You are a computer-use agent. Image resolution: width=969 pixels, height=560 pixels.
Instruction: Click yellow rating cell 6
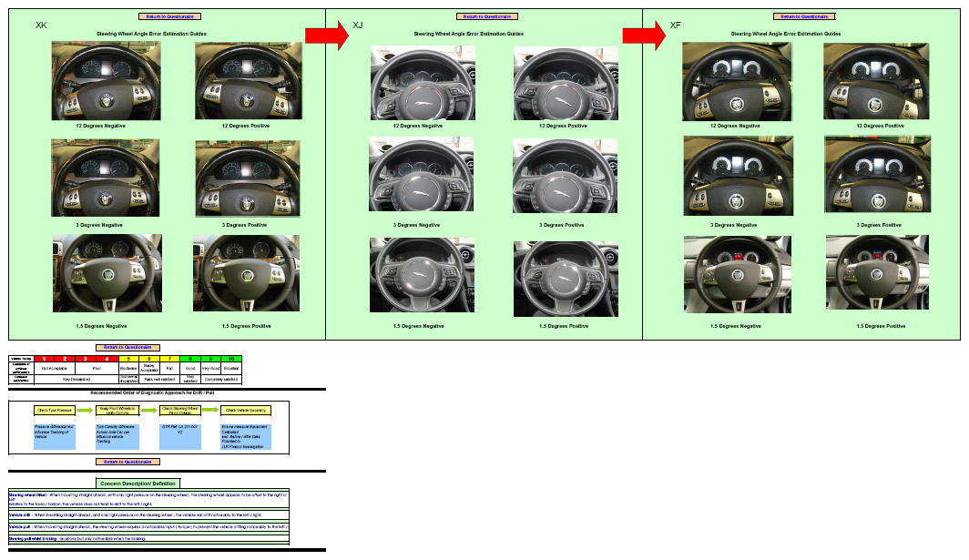tap(149, 359)
